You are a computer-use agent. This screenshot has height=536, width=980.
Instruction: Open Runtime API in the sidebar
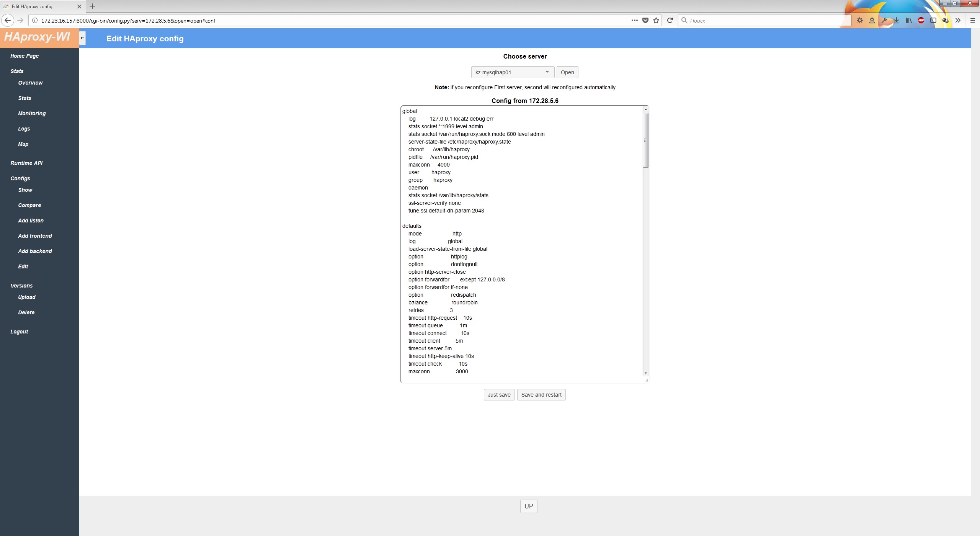(x=26, y=163)
